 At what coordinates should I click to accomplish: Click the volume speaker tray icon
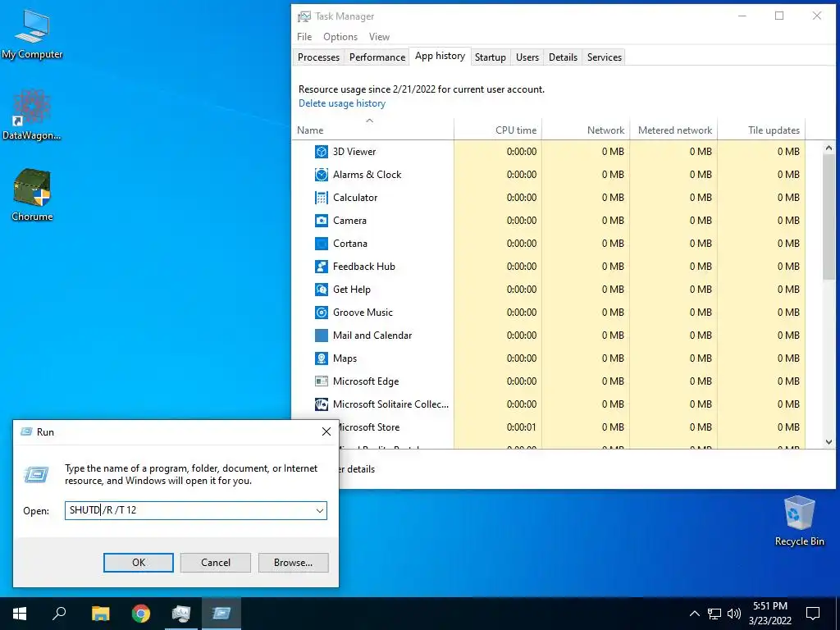tap(734, 614)
